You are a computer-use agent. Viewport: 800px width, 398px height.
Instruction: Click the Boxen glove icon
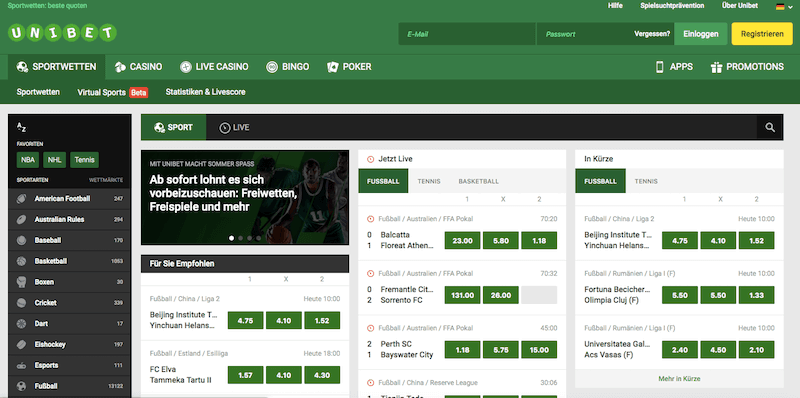coord(21,282)
